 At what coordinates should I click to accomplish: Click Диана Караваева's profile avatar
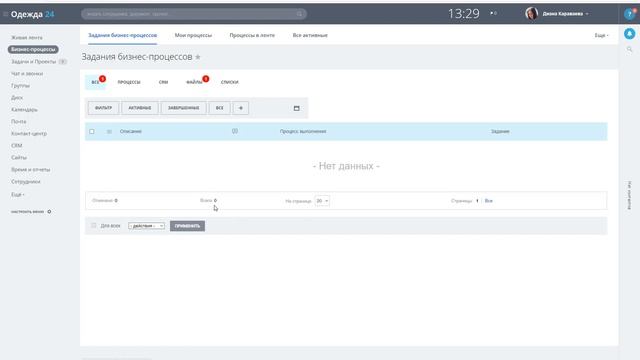point(531,14)
